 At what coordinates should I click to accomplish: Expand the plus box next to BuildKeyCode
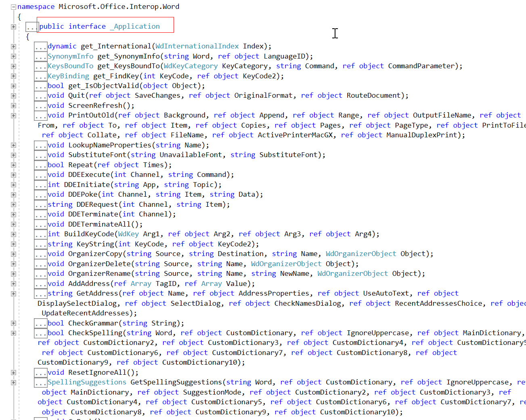click(14, 234)
